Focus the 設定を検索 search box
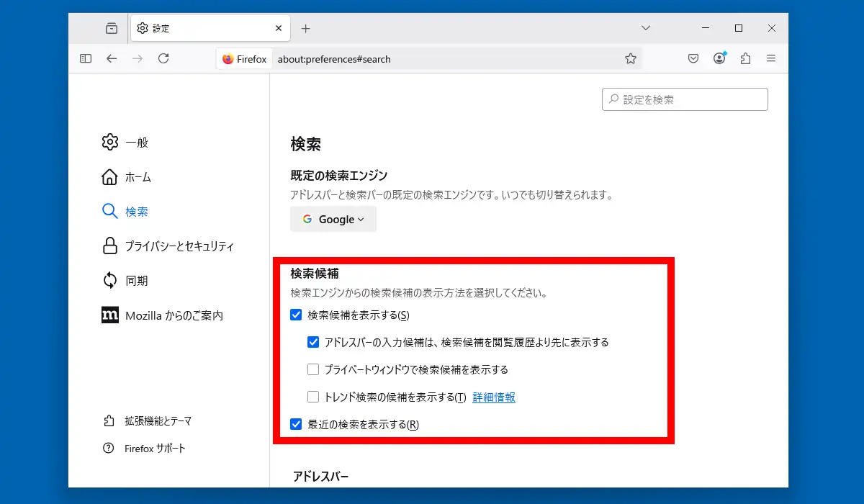 tap(685, 99)
